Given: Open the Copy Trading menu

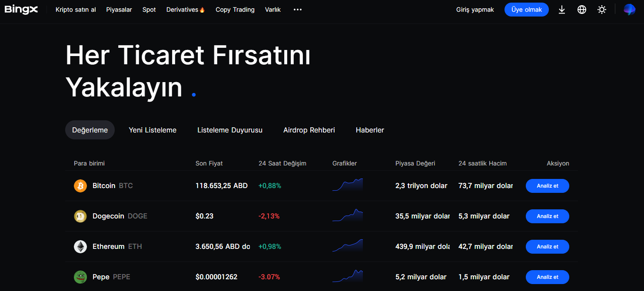Looking at the screenshot, I should click(x=235, y=10).
